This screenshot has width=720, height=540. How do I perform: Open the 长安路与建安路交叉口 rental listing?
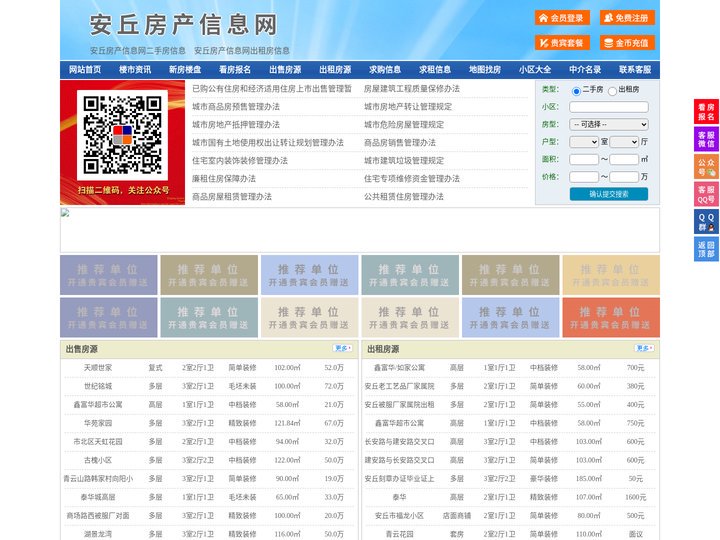(x=399, y=442)
